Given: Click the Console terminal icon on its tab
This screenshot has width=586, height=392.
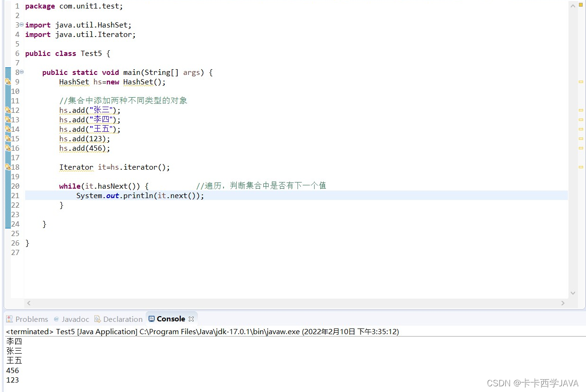Looking at the screenshot, I should point(152,319).
